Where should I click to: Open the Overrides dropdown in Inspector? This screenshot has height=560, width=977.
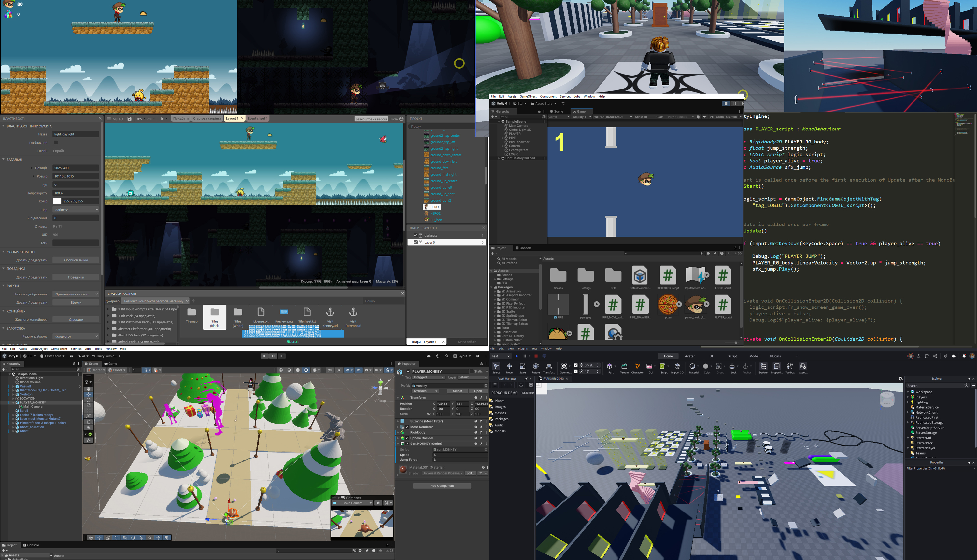(x=425, y=391)
